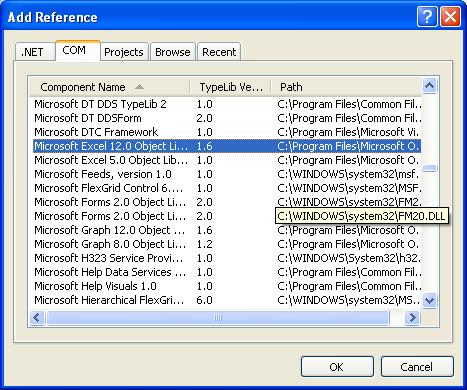Select Microsoft Forms 2.0 row with FM20.DLL tooltip
The image size is (467, 390).
click(227, 216)
